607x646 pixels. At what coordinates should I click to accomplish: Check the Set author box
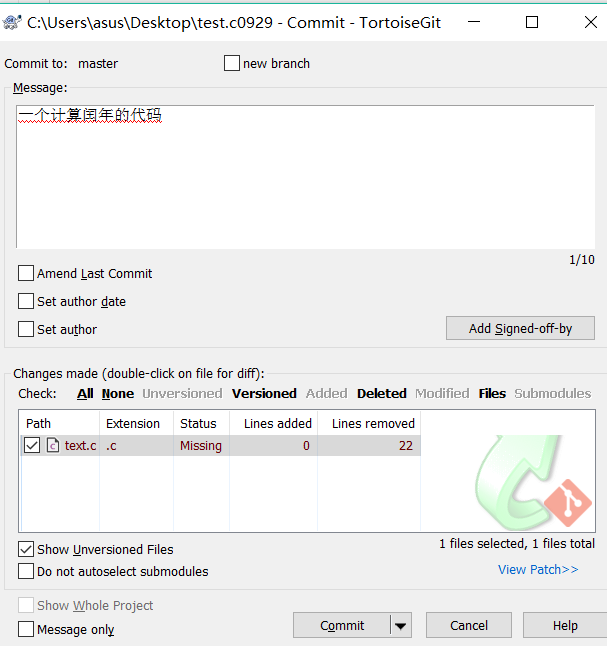coord(26,329)
